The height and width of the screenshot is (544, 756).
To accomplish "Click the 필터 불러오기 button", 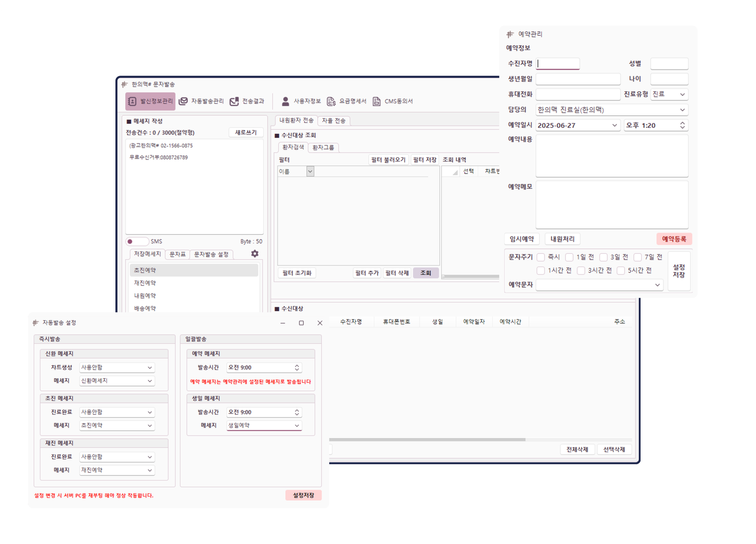I will click(x=388, y=160).
